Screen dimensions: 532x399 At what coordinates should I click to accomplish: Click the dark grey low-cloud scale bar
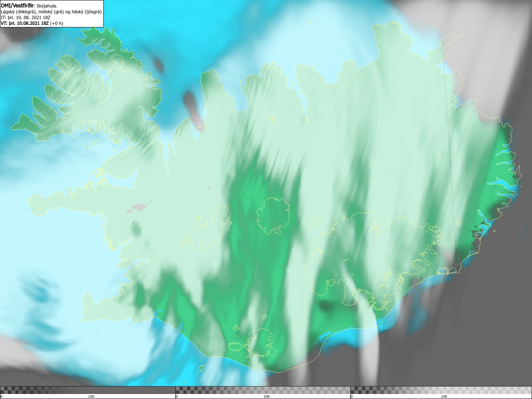pyautogui.click(x=88, y=390)
